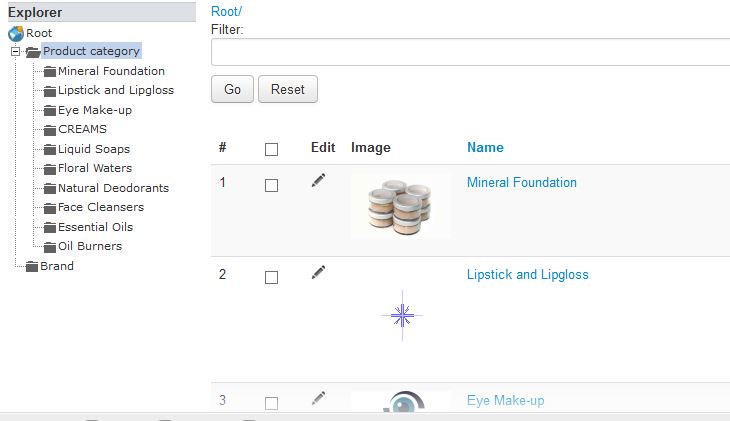Click the Lipstick and Lipgloss folder icon
The width and height of the screenshot is (730, 421).
pyautogui.click(x=49, y=91)
